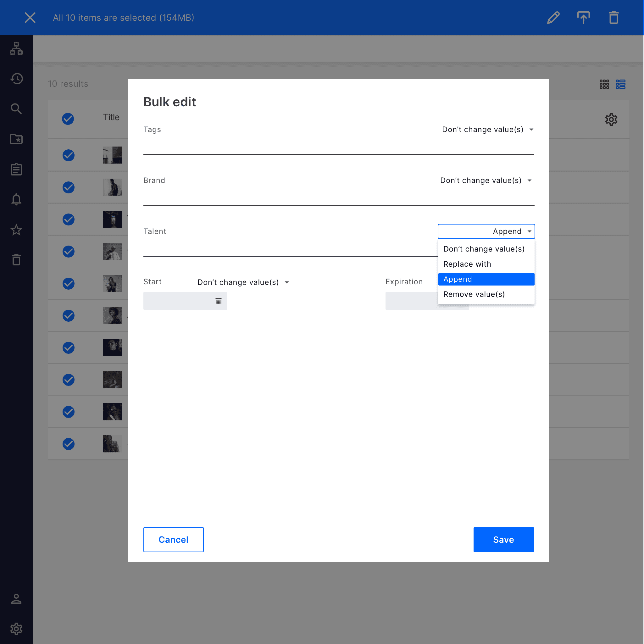Expand the Tags change mode dropdown
This screenshot has width=644, height=644.
[x=487, y=130]
